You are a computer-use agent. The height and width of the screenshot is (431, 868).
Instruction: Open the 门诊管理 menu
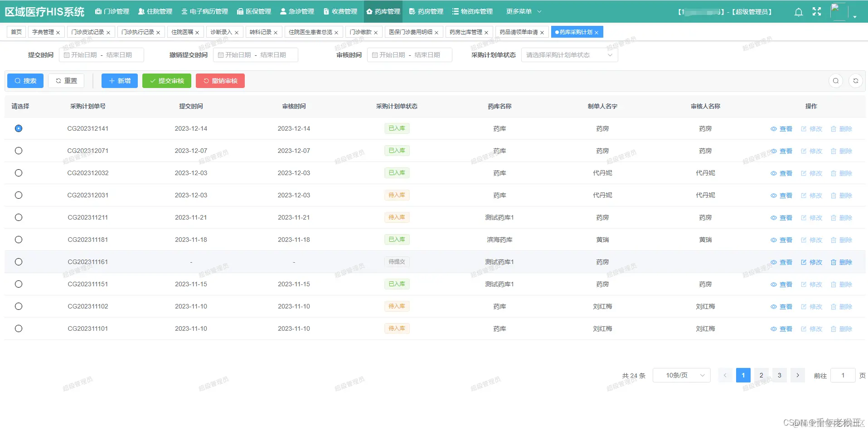112,11
